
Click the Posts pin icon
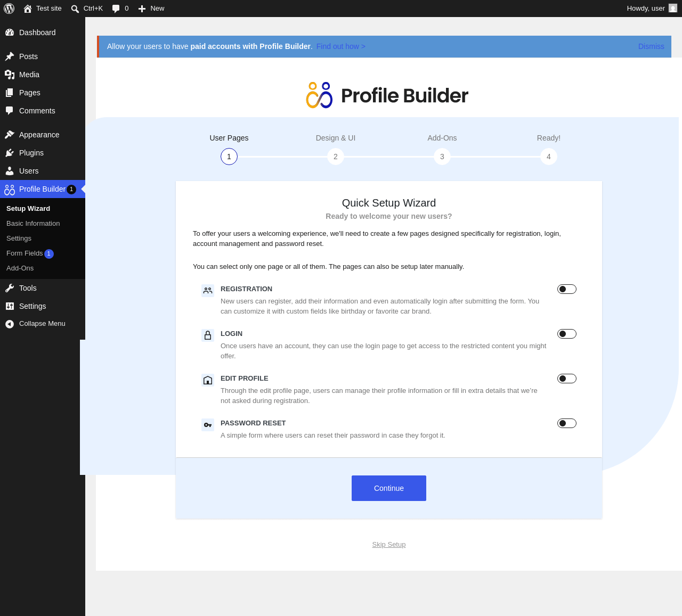click(10, 56)
